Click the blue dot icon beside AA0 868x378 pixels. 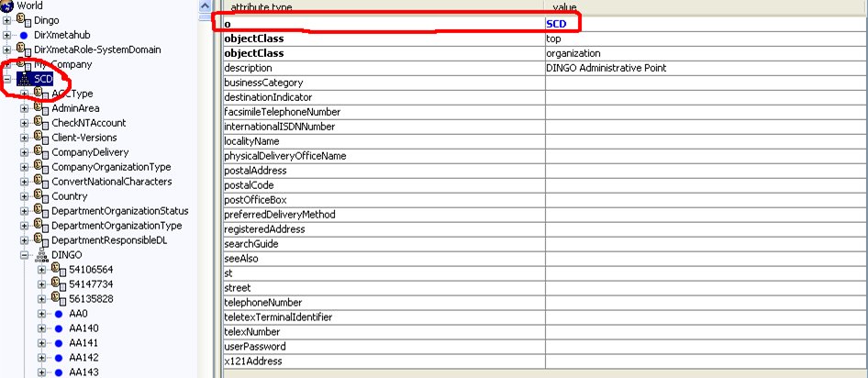pyautogui.click(x=58, y=314)
